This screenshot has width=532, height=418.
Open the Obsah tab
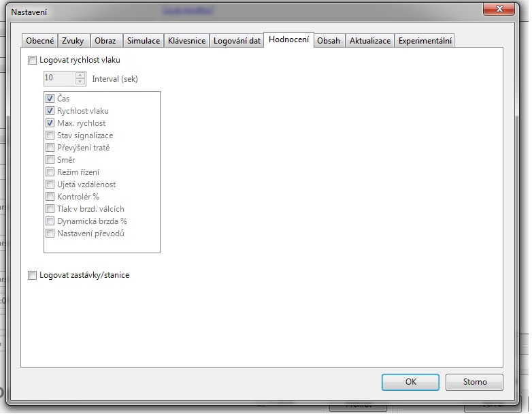(x=329, y=41)
